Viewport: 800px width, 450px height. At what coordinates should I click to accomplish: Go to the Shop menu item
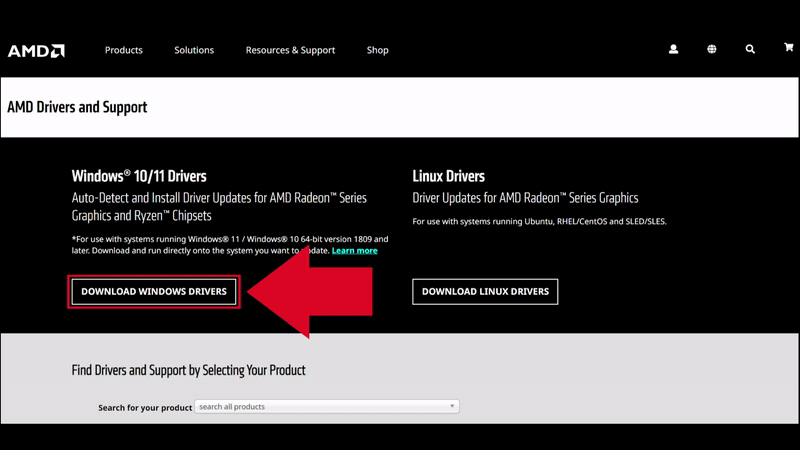pyautogui.click(x=377, y=50)
